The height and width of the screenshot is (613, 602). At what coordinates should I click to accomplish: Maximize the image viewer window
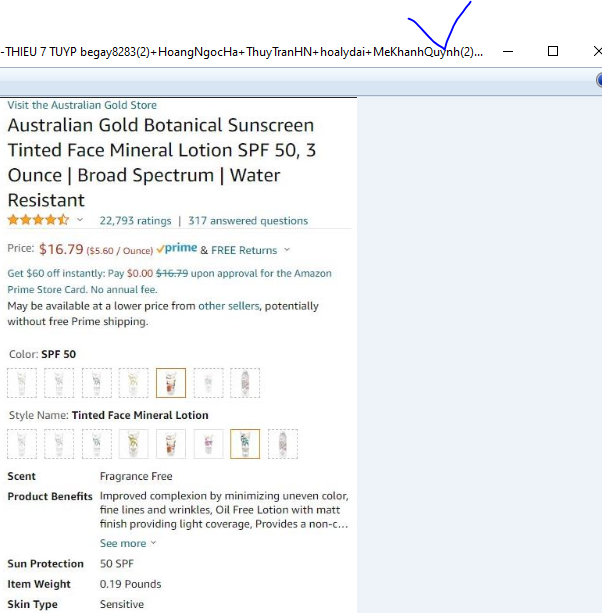553,51
